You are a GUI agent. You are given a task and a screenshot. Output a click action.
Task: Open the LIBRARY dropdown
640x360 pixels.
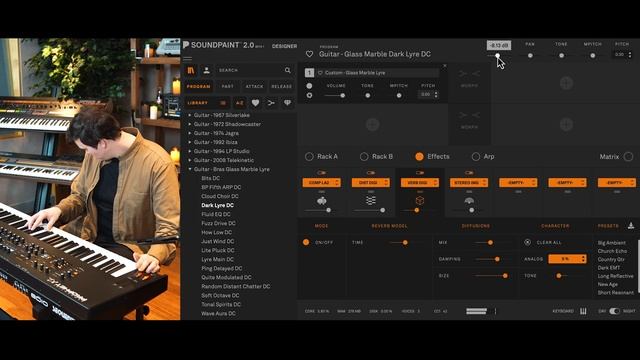207,103
